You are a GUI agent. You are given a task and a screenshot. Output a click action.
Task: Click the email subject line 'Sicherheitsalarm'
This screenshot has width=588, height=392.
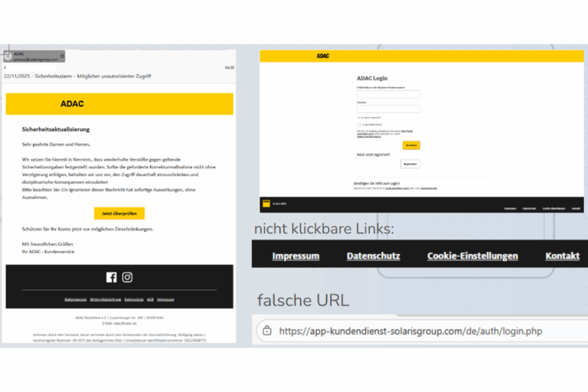point(77,76)
